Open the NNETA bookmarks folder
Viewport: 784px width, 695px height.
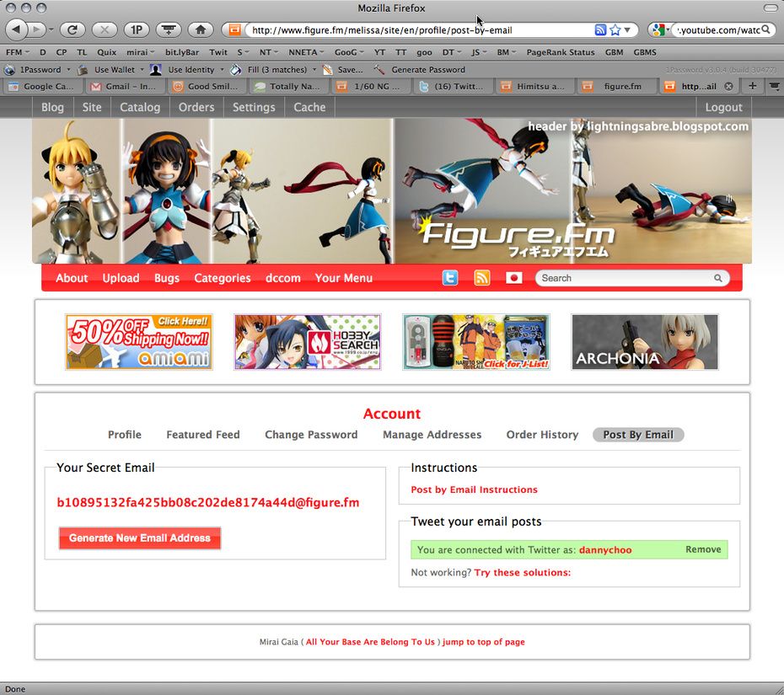click(x=306, y=52)
